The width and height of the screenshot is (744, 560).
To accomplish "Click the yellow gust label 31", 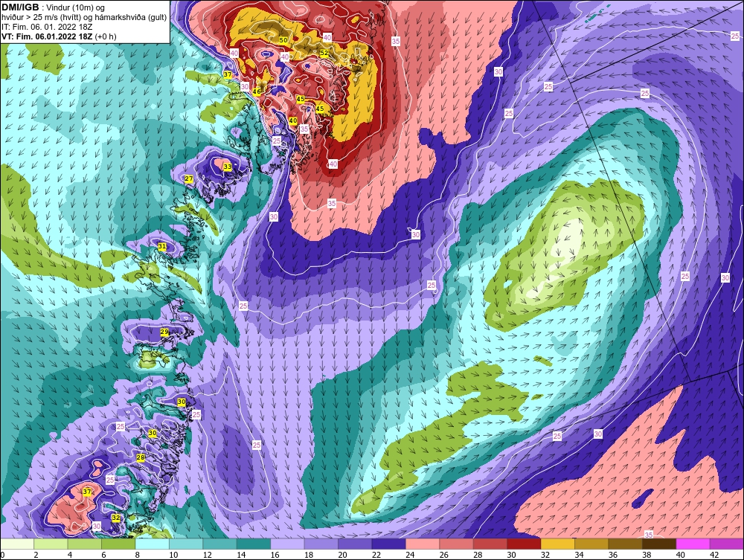I will click(x=161, y=246).
